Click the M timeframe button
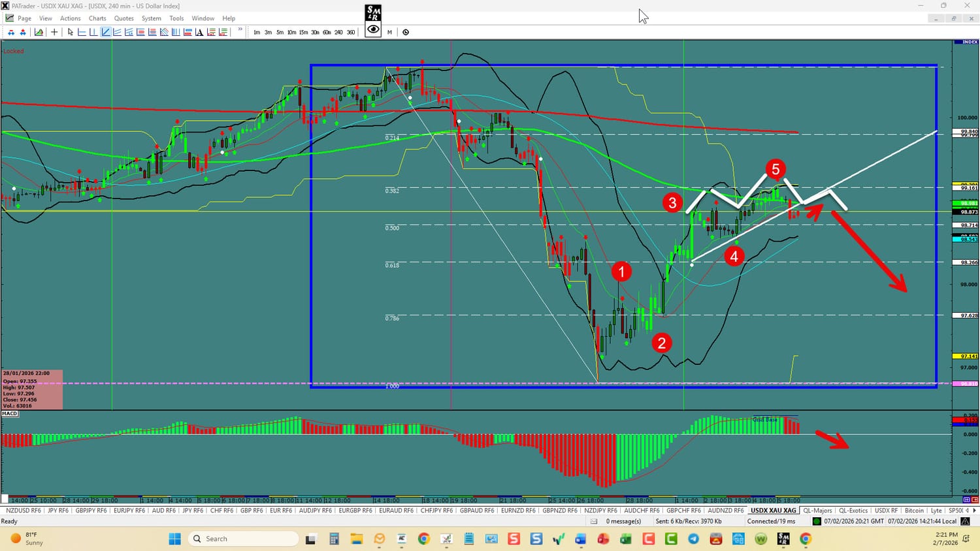The width and height of the screenshot is (980, 551). 389,32
